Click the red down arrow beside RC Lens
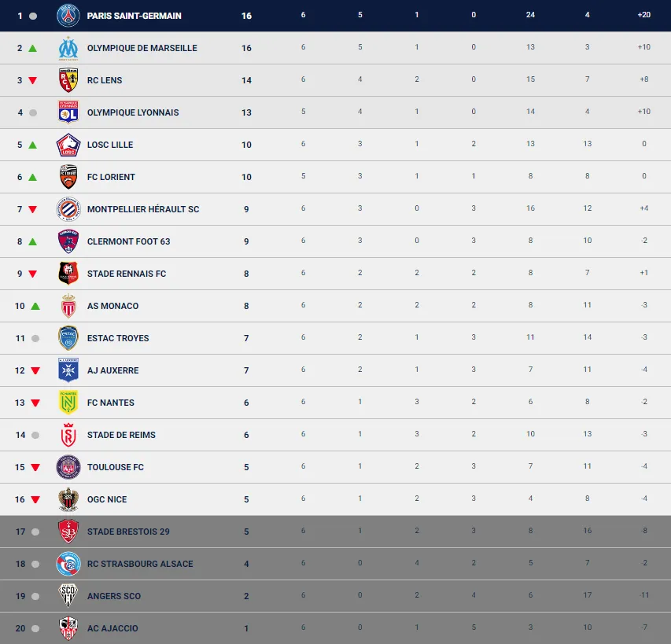This screenshot has width=671, height=644. coord(33,80)
